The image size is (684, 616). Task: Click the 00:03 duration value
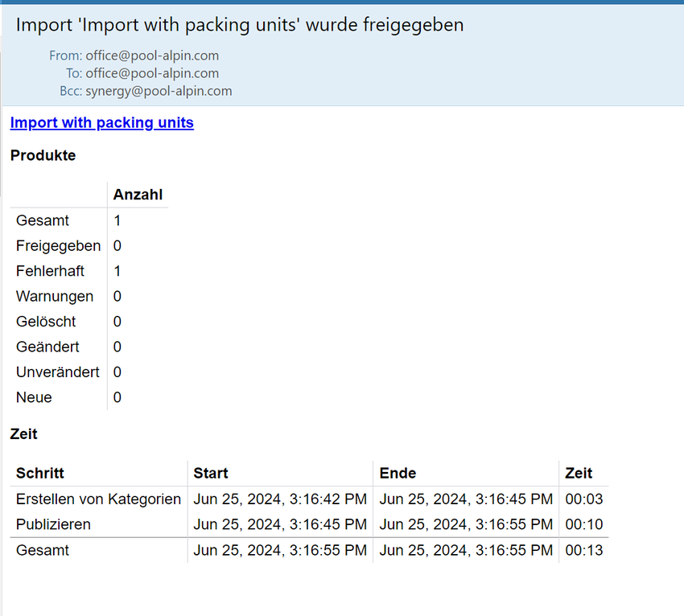pyautogui.click(x=583, y=499)
